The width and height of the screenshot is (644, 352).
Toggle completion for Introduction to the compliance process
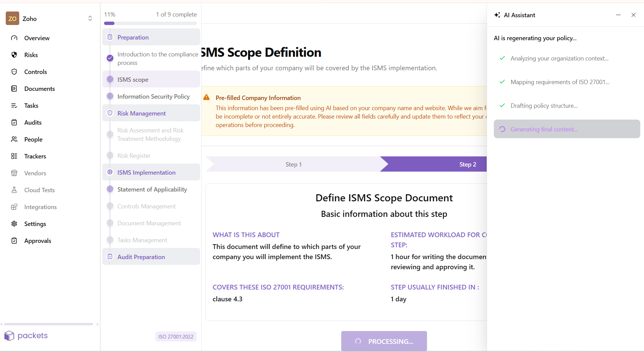click(110, 58)
